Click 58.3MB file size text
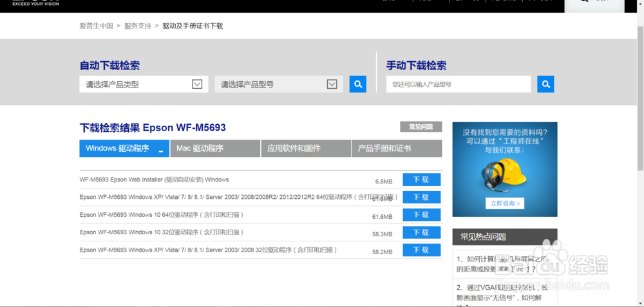Screen dimensions: 644x307 [x=383, y=234]
